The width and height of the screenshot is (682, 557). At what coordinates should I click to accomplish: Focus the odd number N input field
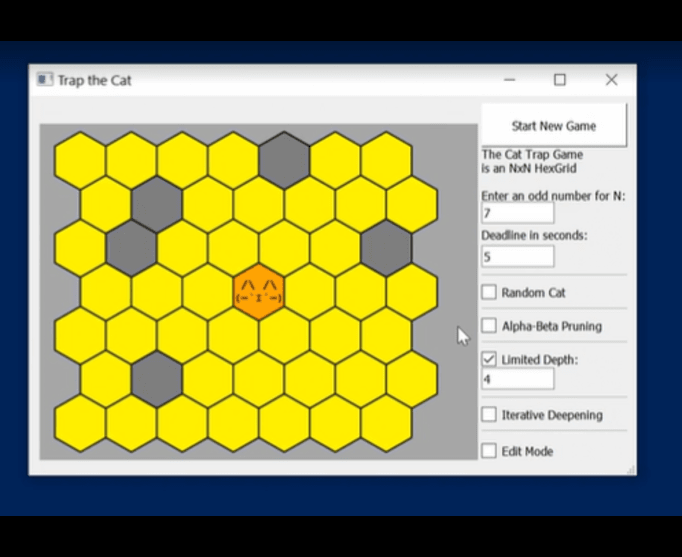(518, 213)
